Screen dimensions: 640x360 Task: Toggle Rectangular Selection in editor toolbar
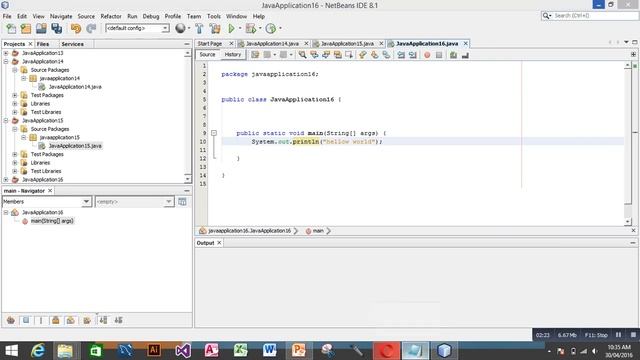349,55
